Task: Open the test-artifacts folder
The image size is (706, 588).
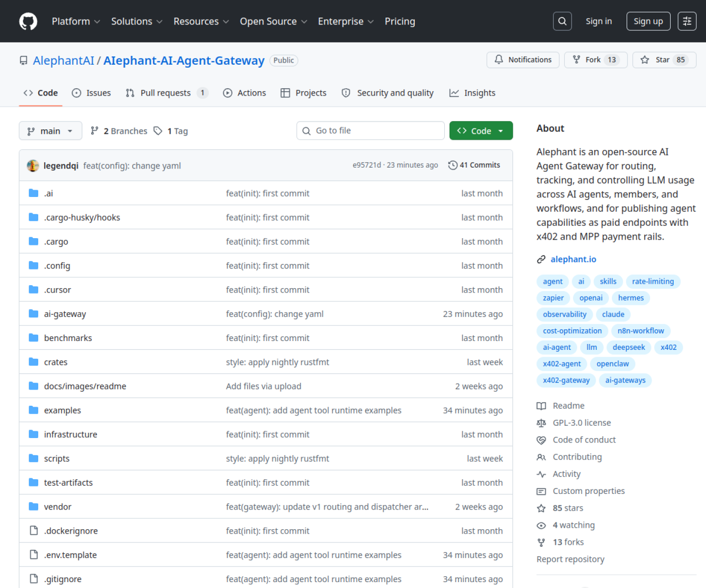Action: point(68,483)
